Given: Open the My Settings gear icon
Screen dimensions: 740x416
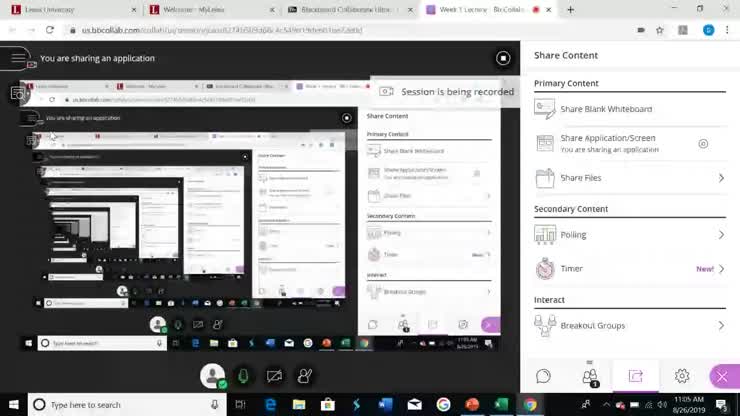Looking at the screenshot, I should point(681,376).
